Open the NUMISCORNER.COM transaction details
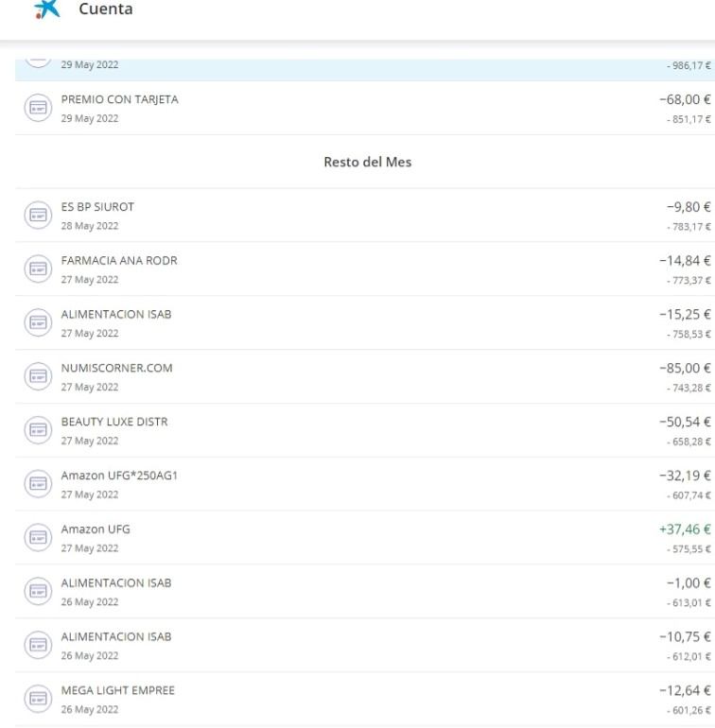715x728 pixels. [x=116, y=369]
